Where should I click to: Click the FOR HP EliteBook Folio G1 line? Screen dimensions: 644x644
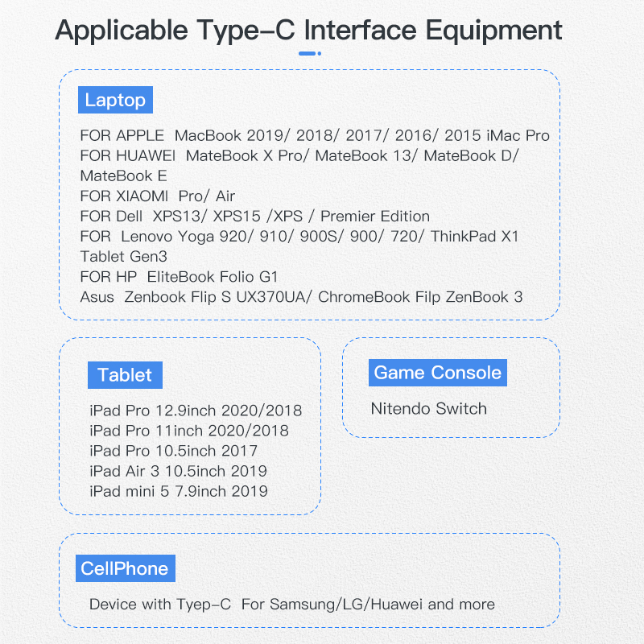tap(179, 277)
